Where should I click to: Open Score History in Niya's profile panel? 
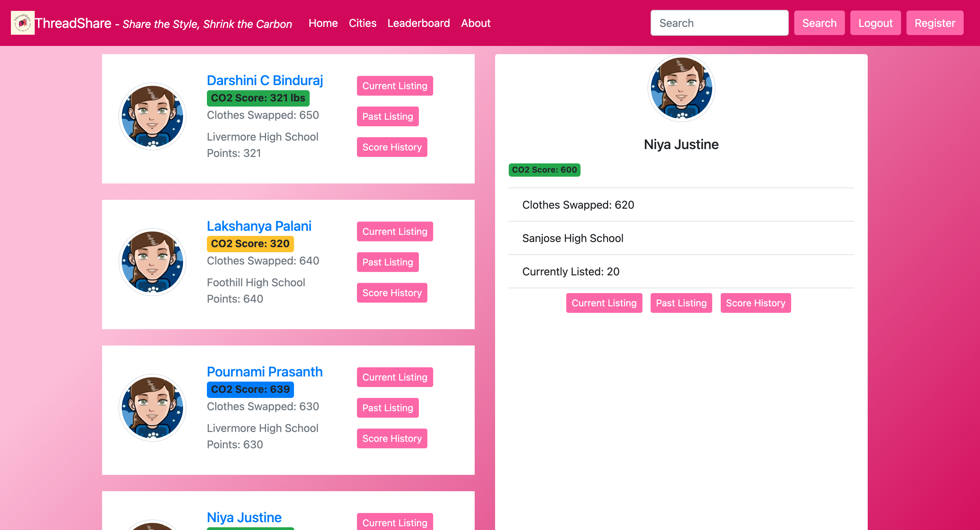tap(755, 303)
